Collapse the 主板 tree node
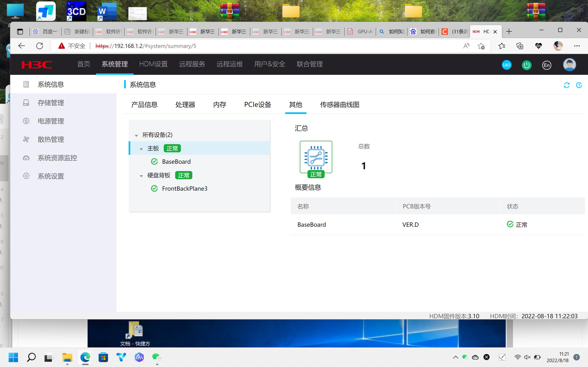The width and height of the screenshot is (588, 367). tap(141, 149)
